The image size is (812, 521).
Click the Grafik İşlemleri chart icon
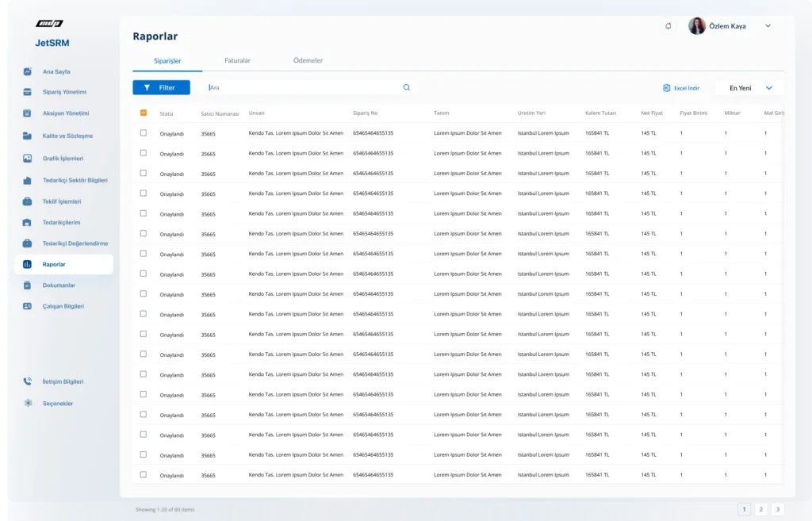point(28,159)
